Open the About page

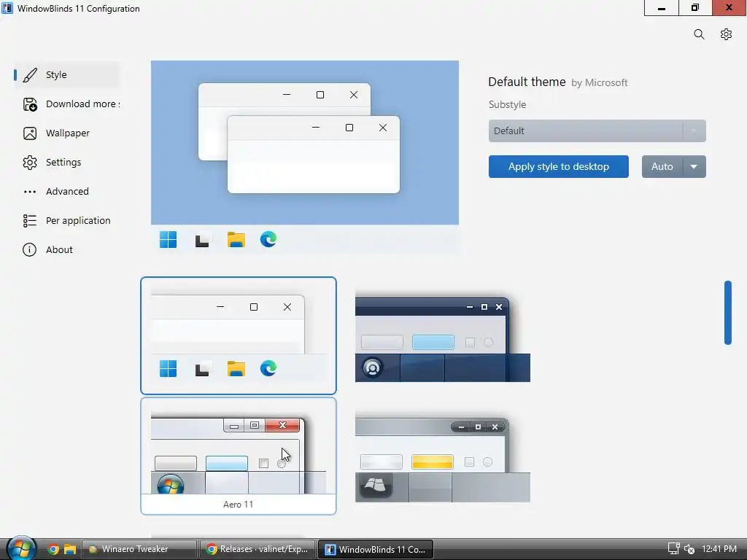tap(66, 249)
